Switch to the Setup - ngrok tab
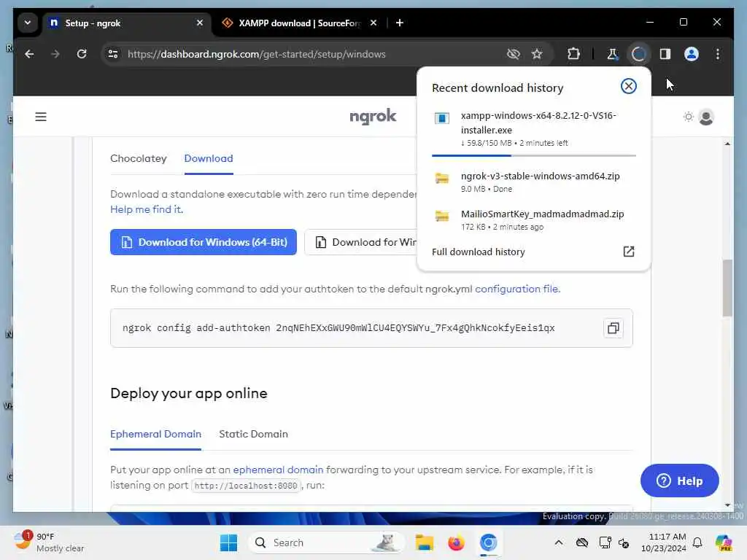 126,23
